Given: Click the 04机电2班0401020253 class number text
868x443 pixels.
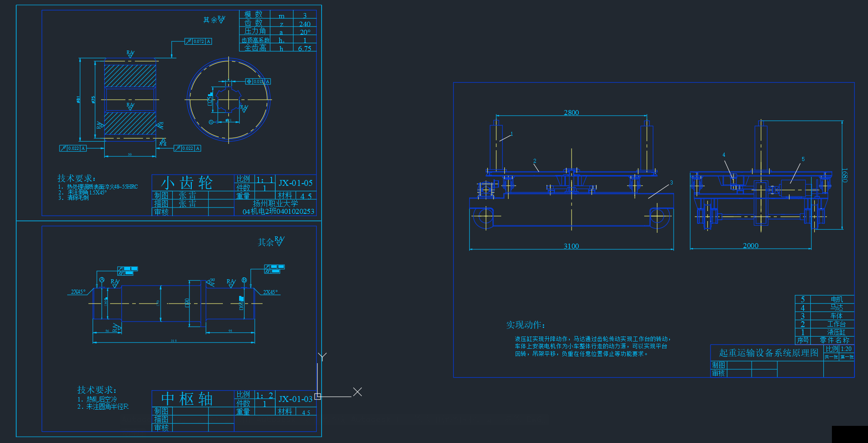Looking at the screenshot, I should [x=278, y=211].
